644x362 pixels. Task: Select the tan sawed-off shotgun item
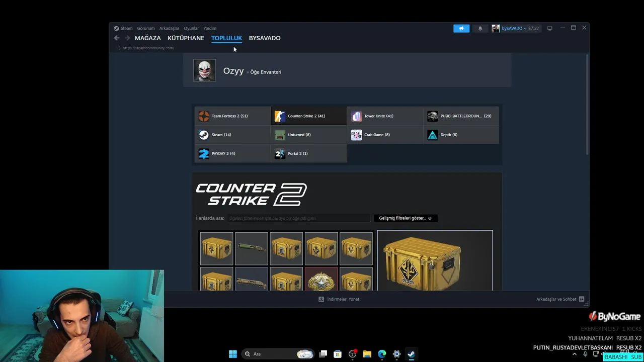[251, 279]
